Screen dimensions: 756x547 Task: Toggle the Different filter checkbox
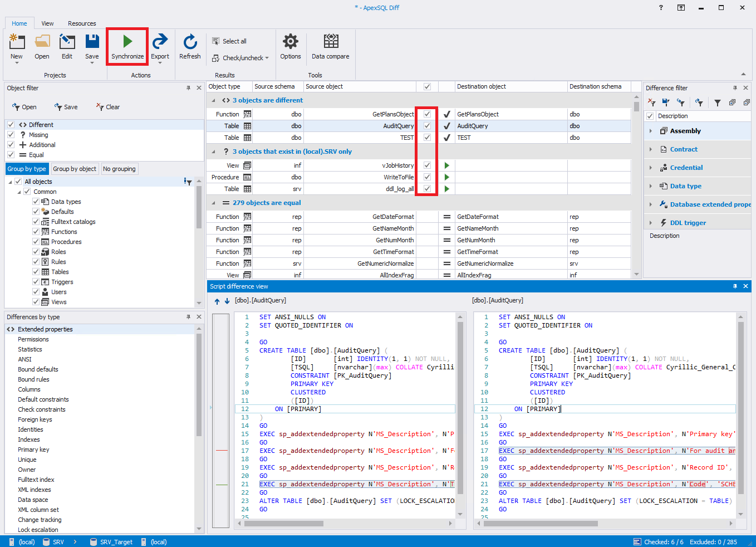11,125
